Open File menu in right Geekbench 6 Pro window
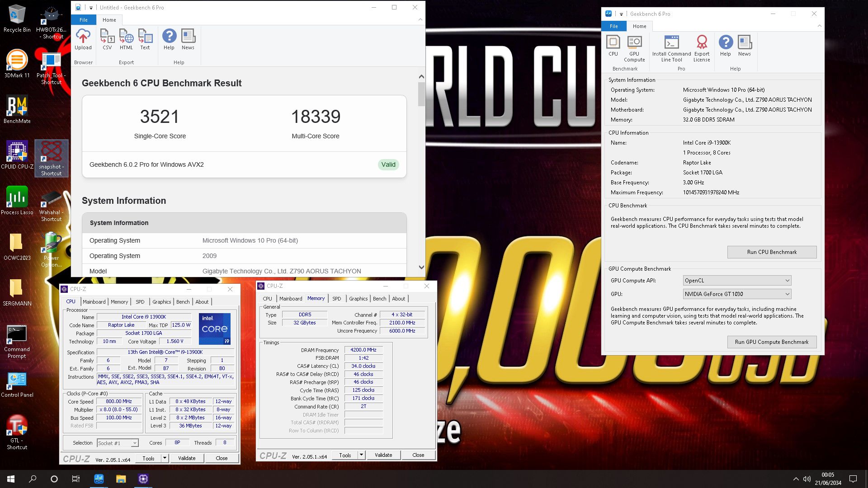 click(614, 26)
